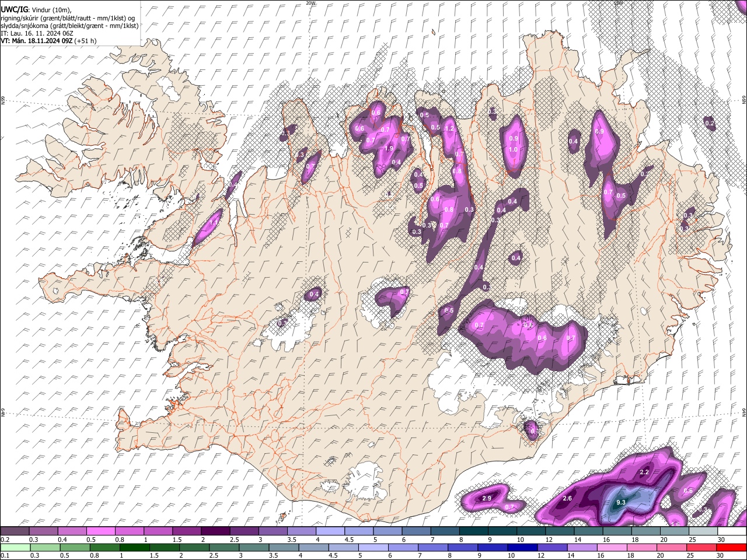The image size is (747, 560).
Task: Select the pale mint first rain legend swatch
Action: tap(15, 547)
